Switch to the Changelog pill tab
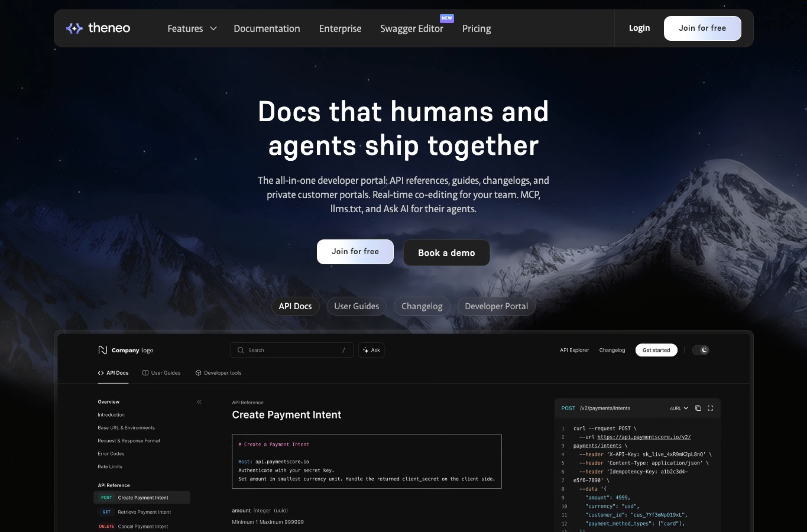The height and width of the screenshot is (532, 807). (422, 306)
